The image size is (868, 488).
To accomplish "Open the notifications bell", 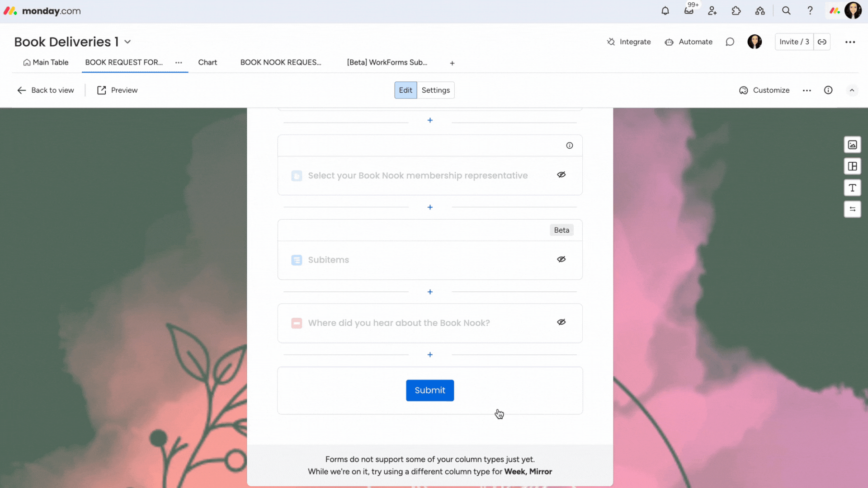I will click(665, 10).
